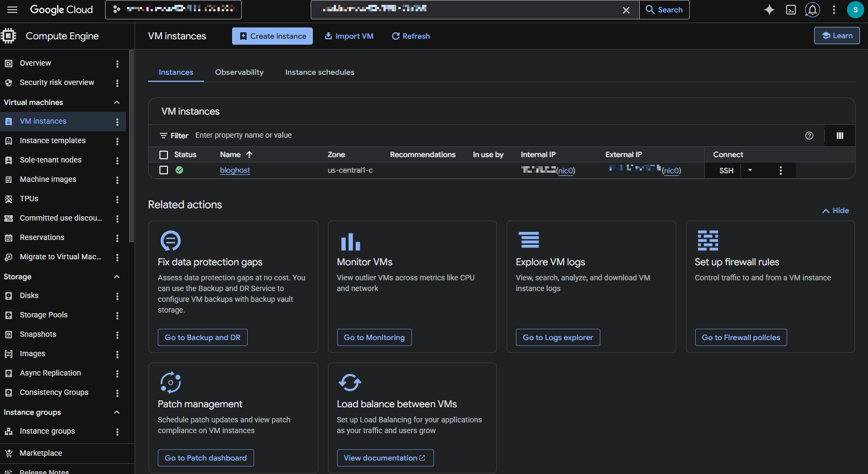This screenshot has height=474, width=868.
Task: Switch to the Observability tab
Action: (240, 72)
